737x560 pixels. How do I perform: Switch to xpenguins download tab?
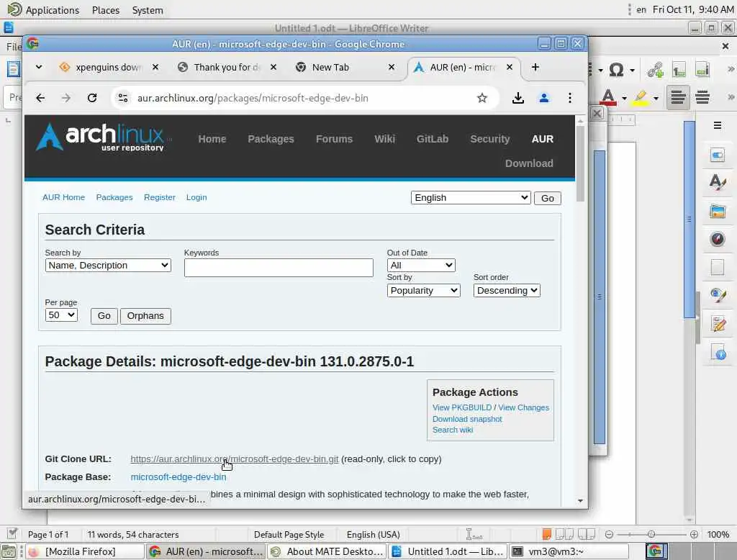pos(108,67)
